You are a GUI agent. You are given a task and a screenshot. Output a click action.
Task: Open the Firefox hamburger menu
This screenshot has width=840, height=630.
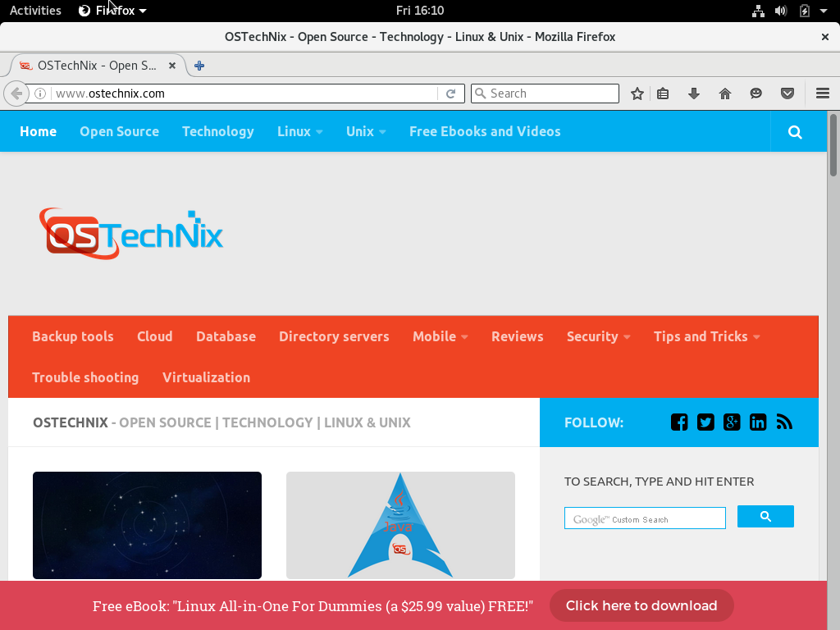(823, 94)
